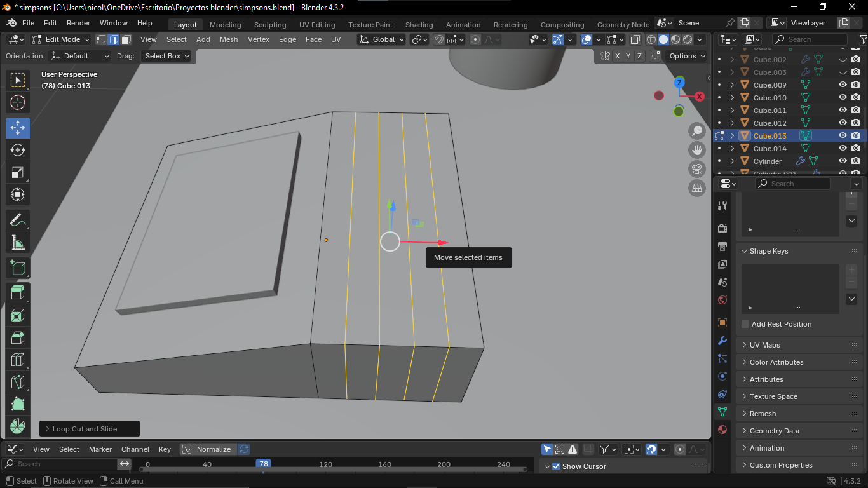Open the timeline Marker menu
The height and width of the screenshot is (488, 868).
(x=100, y=449)
